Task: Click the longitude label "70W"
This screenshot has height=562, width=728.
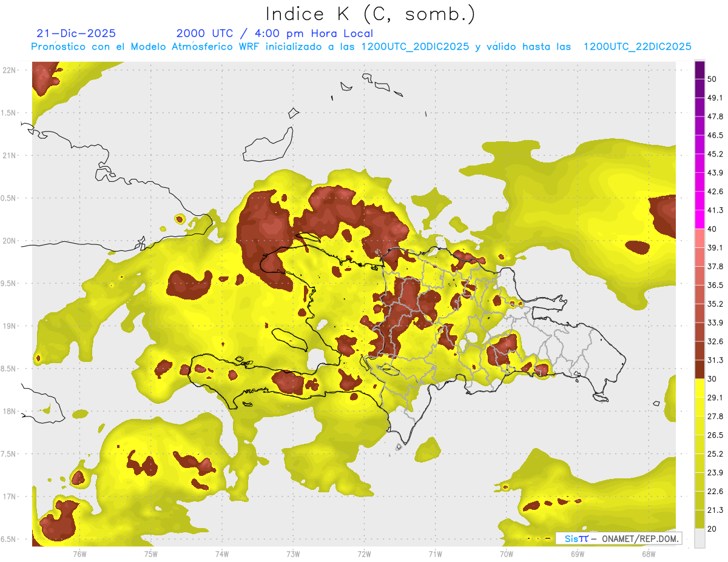Action: tap(506, 554)
